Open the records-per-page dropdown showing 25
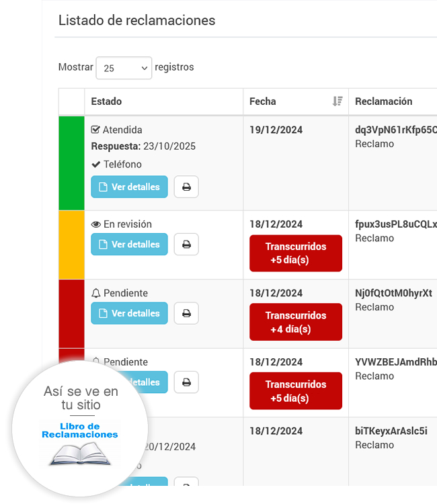 [124, 68]
